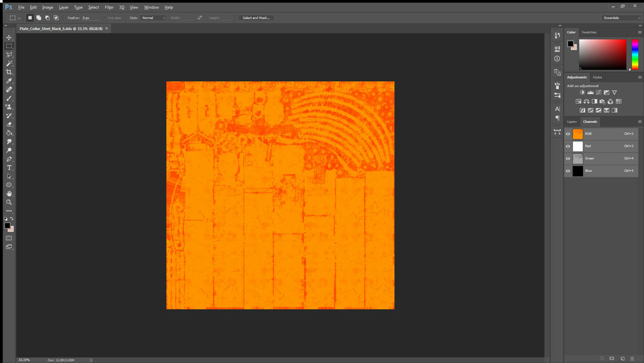The height and width of the screenshot is (363, 644).
Task: Click the hue spectrum slider
Action: tap(635, 54)
